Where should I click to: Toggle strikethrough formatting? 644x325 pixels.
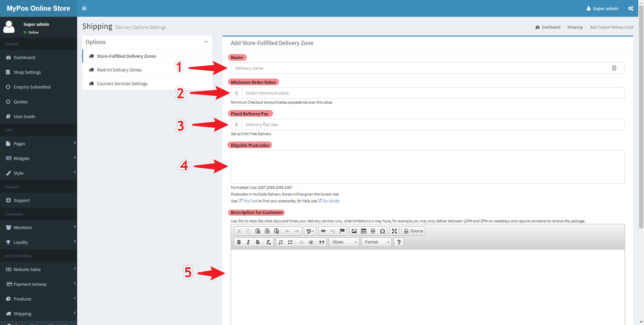[258, 242]
